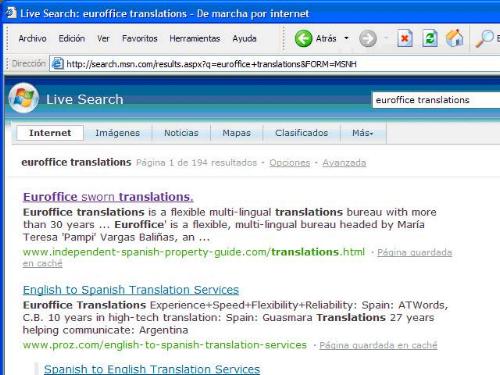Switch to the Clasificados tab
Viewport: 500px width, 375px height.
301,133
